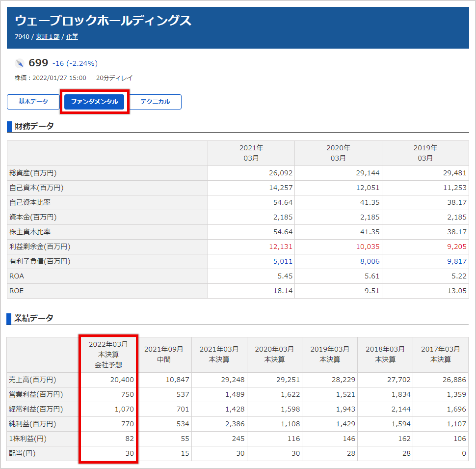Click red retained earnings value 12,131
Image resolution: width=476 pixels, height=469 pixels.
pos(281,247)
